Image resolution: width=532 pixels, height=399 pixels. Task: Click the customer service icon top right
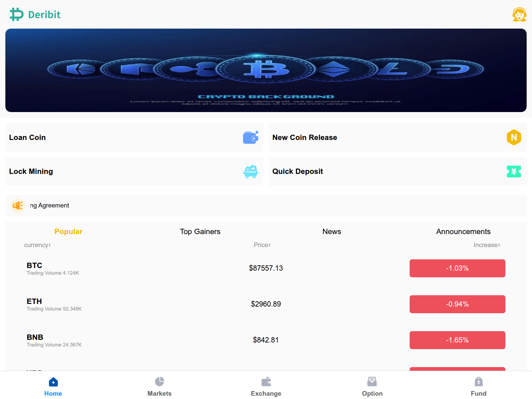[520, 14]
